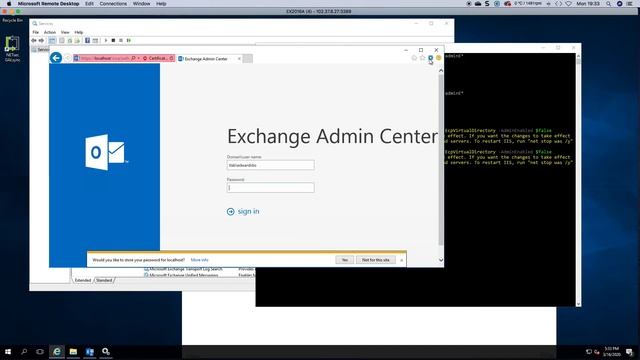Click the address bar search magnifier icon
The height and width of the screenshot is (360, 640).
coord(133,58)
